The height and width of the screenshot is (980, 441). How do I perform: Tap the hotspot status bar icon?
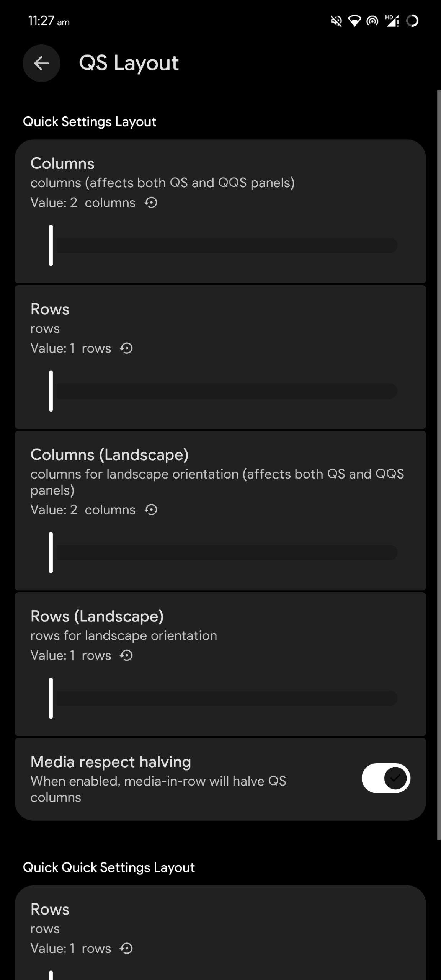pyautogui.click(x=372, y=21)
